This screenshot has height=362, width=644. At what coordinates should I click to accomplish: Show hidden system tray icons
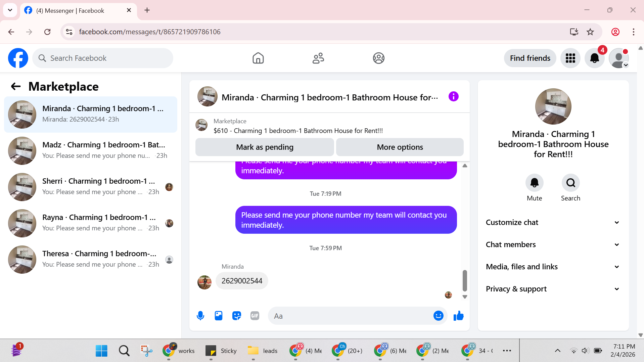(557, 351)
